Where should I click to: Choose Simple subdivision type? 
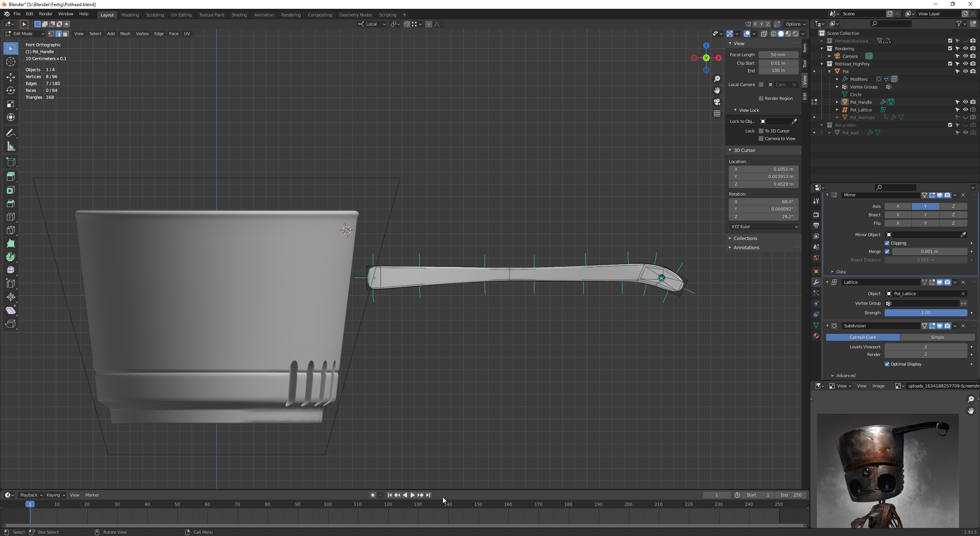coord(937,337)
